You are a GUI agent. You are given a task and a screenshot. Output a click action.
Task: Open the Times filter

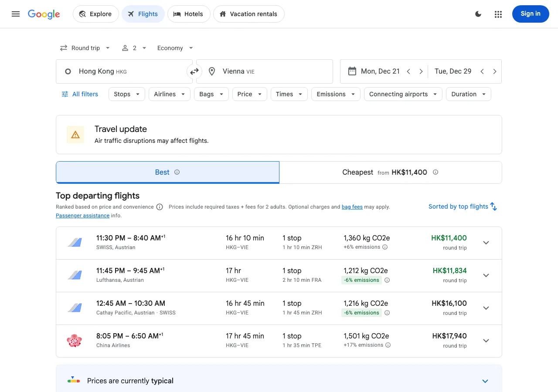289,94
